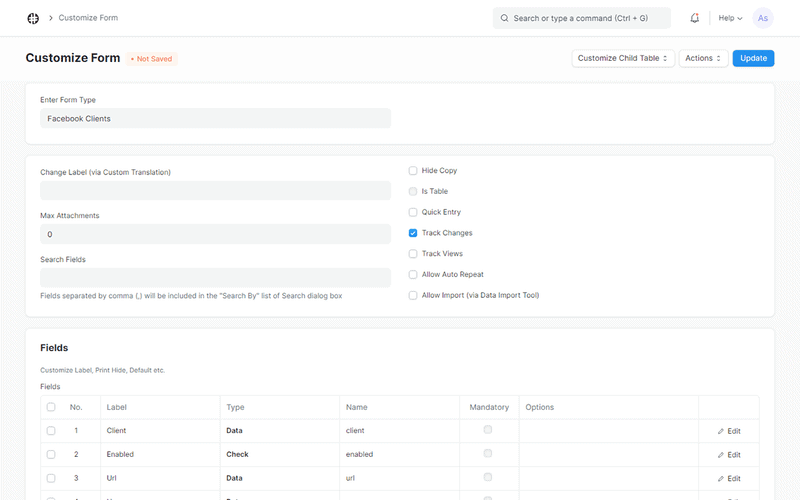This screenshot has height=500, width=800.
Task: Click the Search Fields input box
Action: click(215, 277)
